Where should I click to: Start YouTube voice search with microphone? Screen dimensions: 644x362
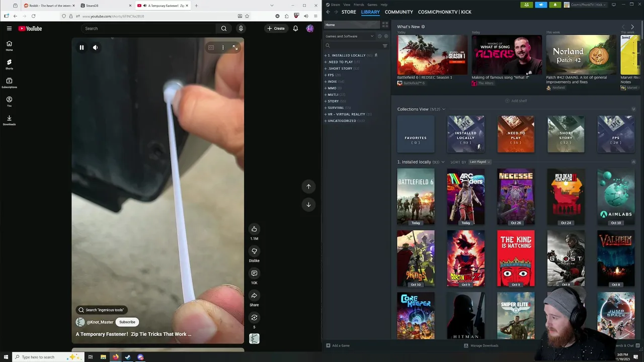point(241,29)
